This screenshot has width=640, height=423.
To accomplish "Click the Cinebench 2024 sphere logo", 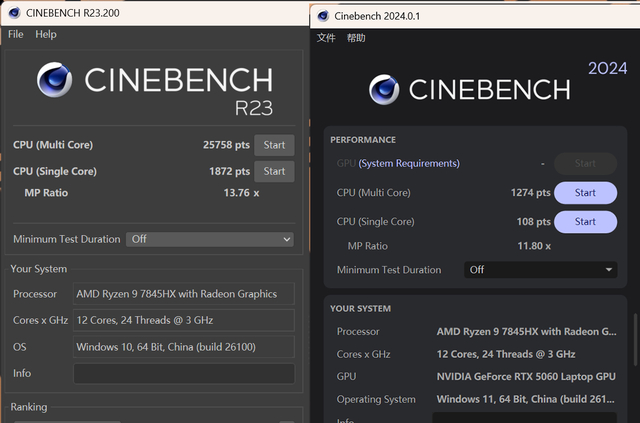I will (x=384, y=90).
